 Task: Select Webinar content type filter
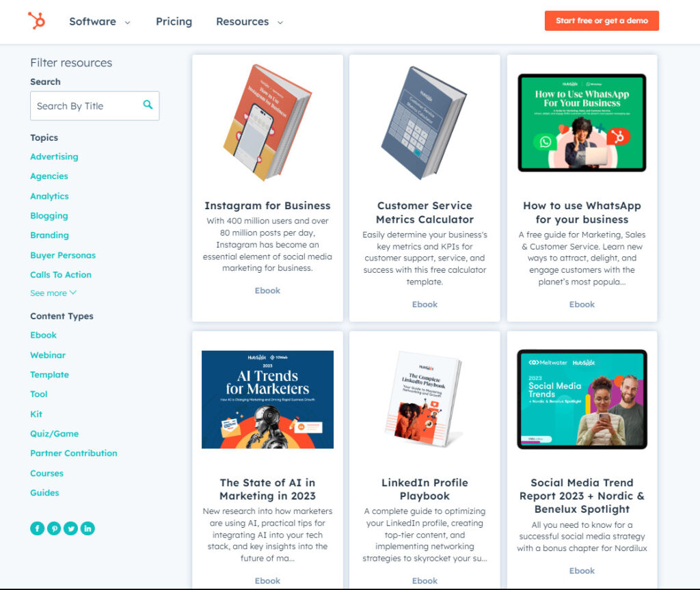point(48,355)
